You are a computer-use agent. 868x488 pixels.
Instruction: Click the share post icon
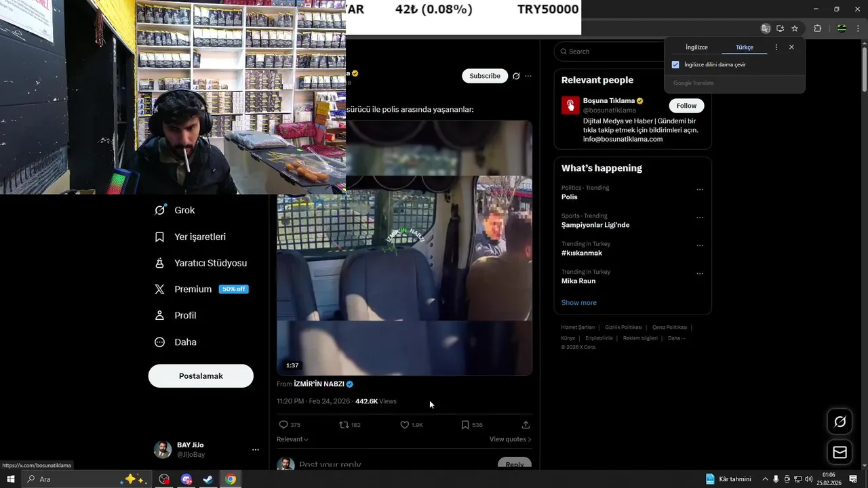pos(526,425)
